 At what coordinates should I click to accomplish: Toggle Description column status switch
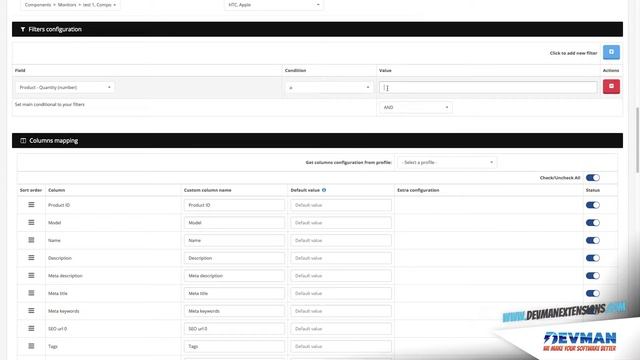point(593,258)
